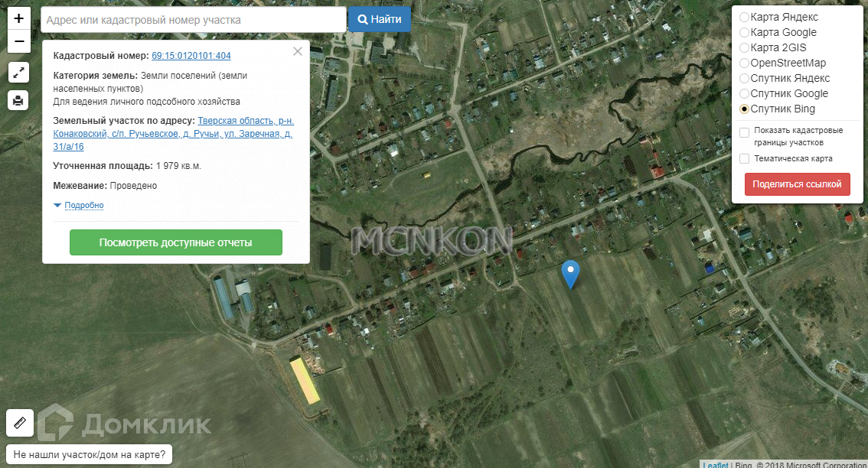Enable the Тематическая карта checkbox

coord(745,159)
